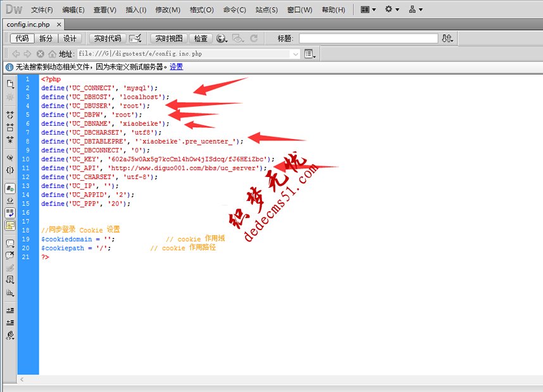Open the address bar URL dropdown
The height and width of the screenshot is (392, 543).
(x=295, y=53)
